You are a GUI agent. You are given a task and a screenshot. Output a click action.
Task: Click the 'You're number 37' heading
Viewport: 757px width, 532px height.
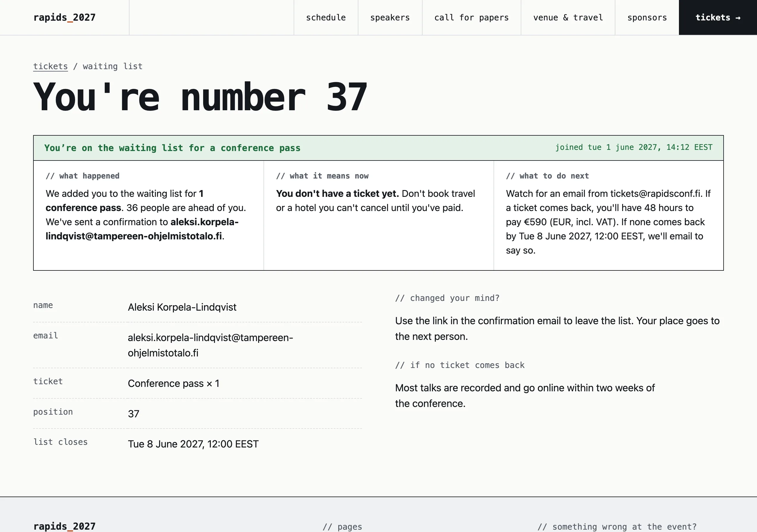pyautogui.click(x=200, y=97)
